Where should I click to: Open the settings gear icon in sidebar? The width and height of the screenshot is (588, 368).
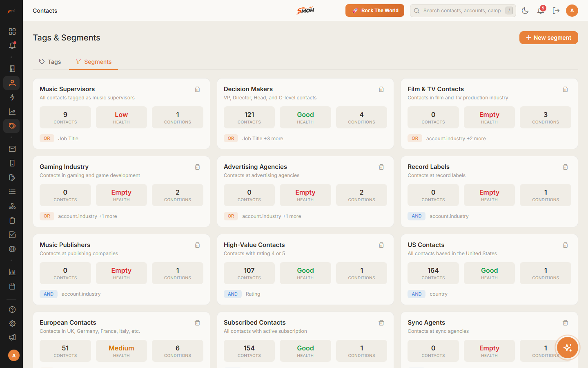(12, 323)
